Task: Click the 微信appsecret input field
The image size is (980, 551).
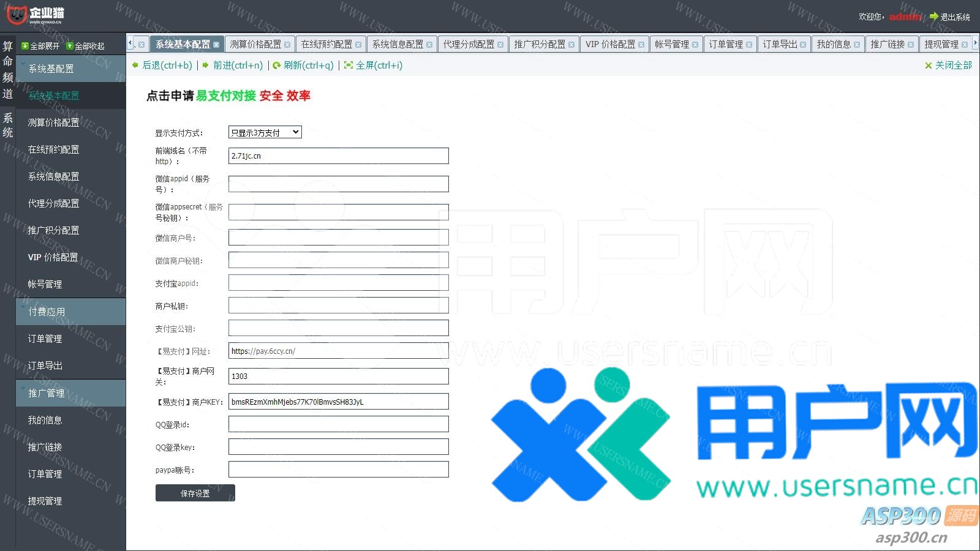Action: 339,212
